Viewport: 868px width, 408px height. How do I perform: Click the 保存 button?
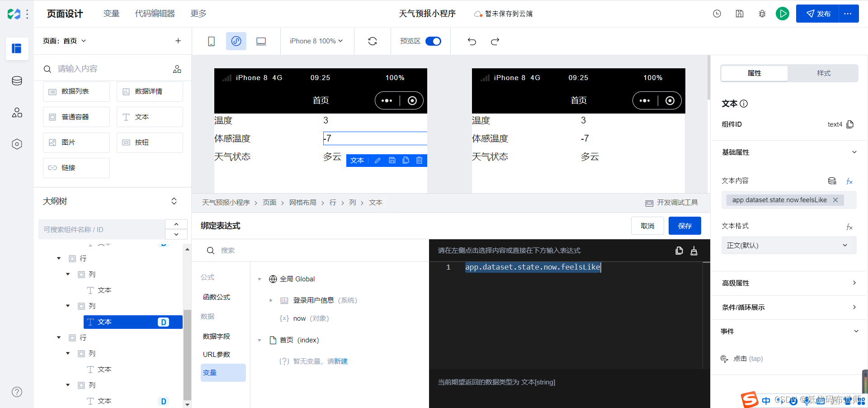(685, 226)
